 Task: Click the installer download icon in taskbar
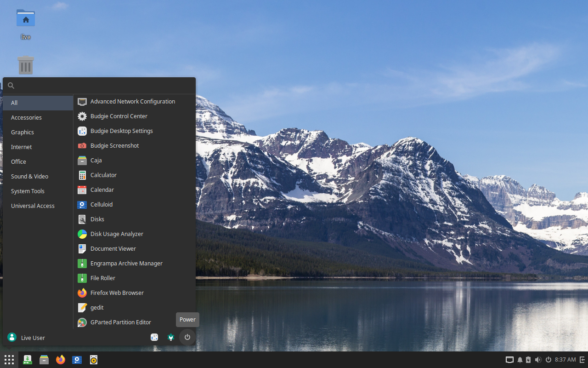click(28, 360)
